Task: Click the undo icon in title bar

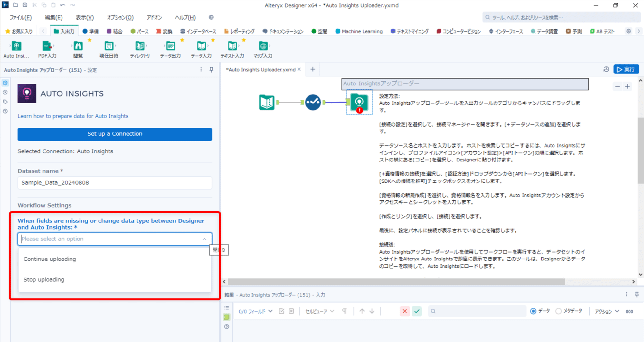Action: click(62, 5)
